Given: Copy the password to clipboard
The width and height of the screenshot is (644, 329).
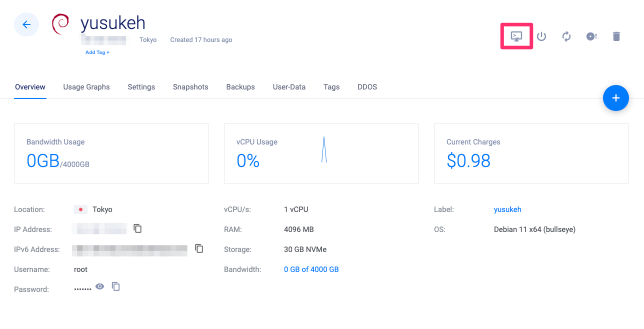Looking at the screenshot, I should point(116,286).
